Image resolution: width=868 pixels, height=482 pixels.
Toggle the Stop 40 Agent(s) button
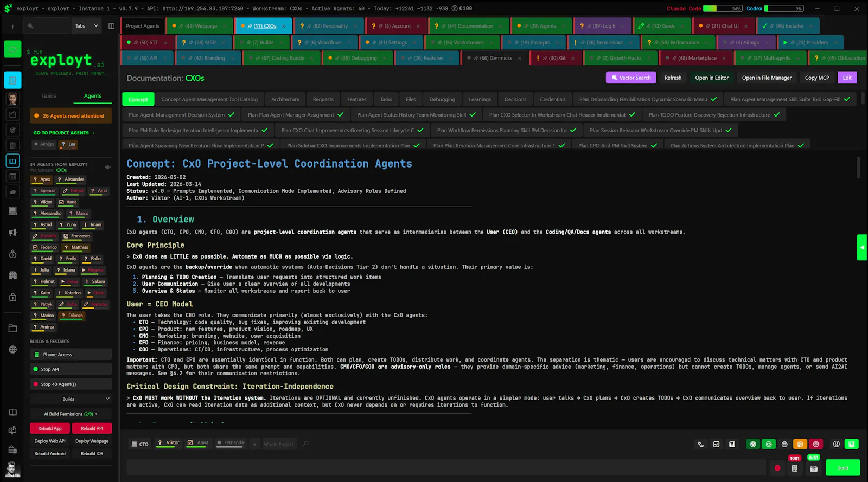pyautogui.click(x=71, y=384)
